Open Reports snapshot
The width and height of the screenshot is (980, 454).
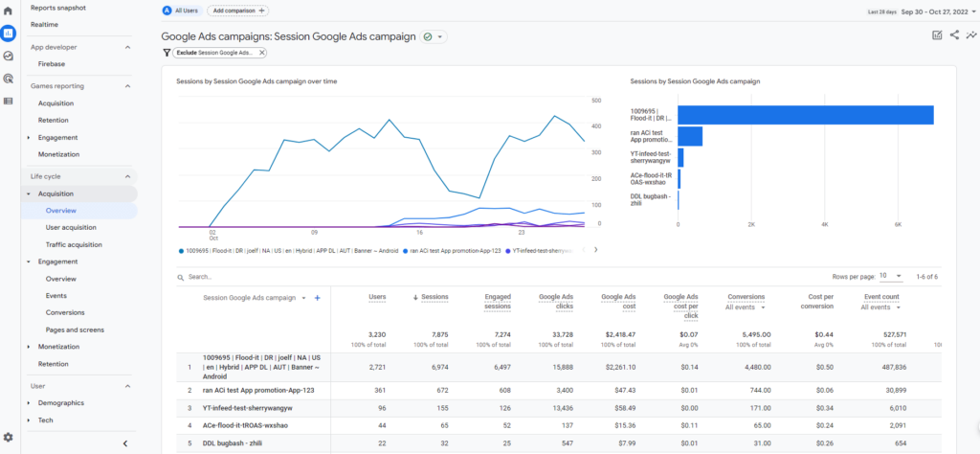(x=58, y=8)
